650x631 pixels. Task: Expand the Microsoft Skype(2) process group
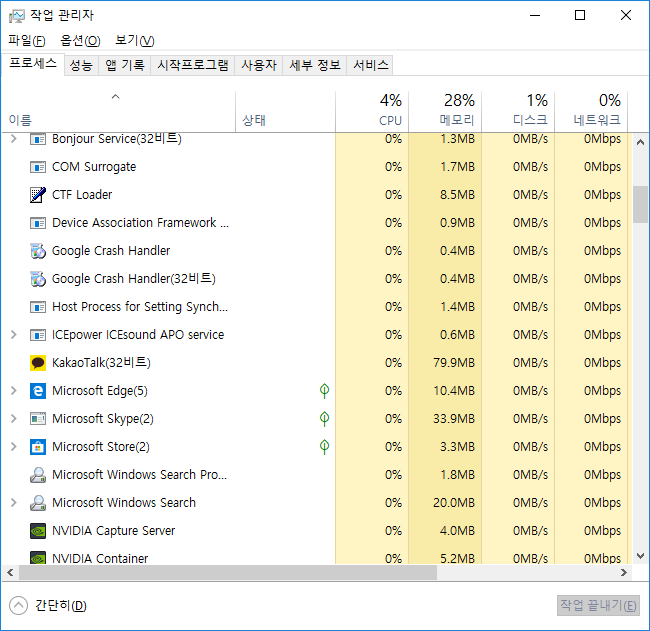click(x=14, y=419)
